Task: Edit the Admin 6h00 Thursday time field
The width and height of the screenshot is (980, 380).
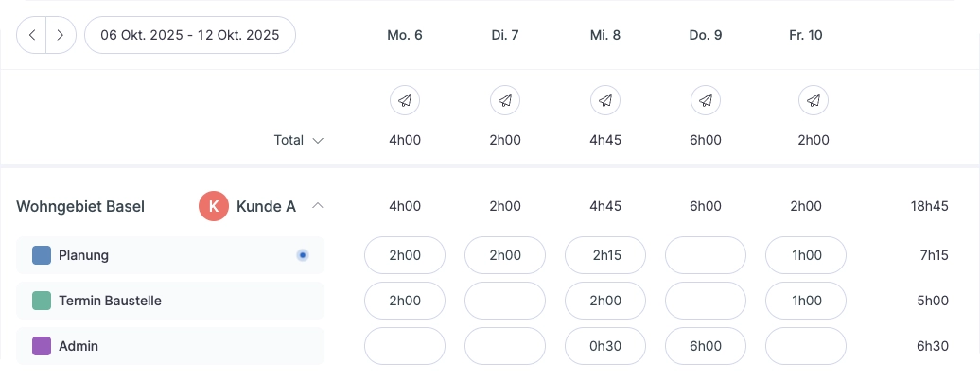Action: (706, 346)
